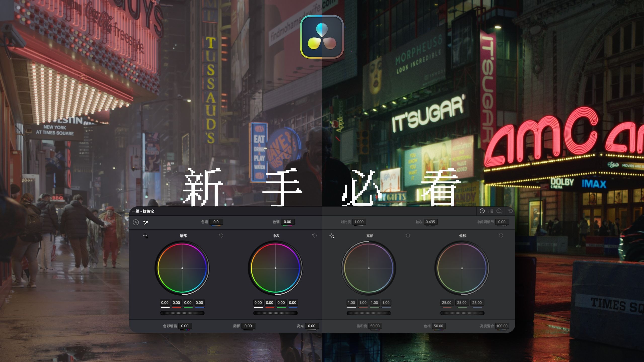
Task: Click the 亮度混合 value 100.00
Action: point(502,326)
